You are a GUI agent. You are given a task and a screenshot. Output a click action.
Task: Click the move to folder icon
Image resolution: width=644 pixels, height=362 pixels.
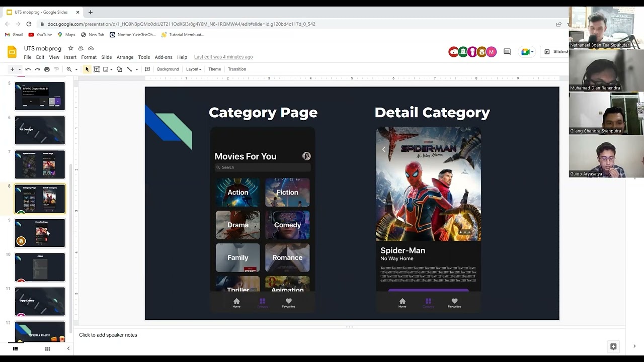81,48
